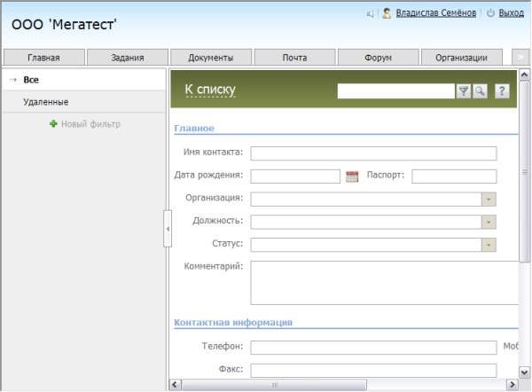Screen dimensions: 532x392
Task: Focus the search field in the header
Action: [395, 91]
